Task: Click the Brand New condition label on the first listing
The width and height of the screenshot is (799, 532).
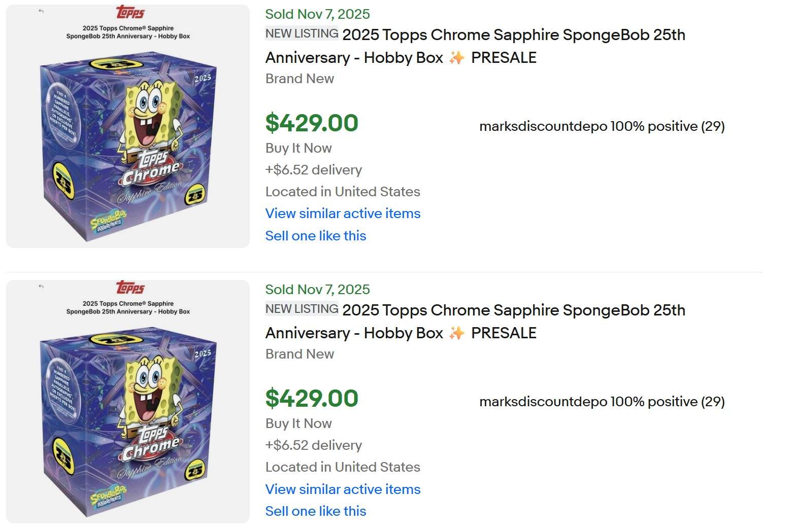Action: tap(299, 79)
